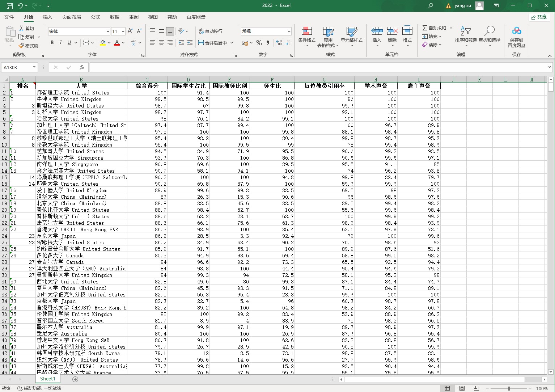Click 套用表格格式 button
The height and width of the screenshot is (392, 555).
pos(328,37)
